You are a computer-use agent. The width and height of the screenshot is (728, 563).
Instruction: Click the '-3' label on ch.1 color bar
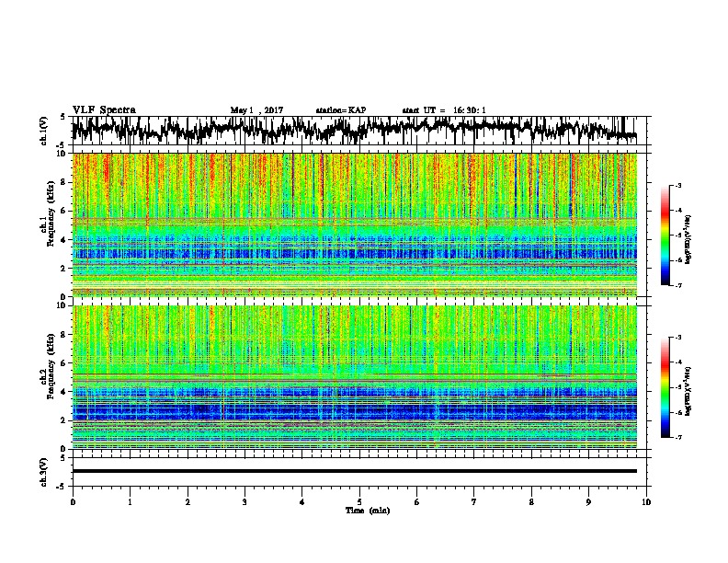coord(677,185)
